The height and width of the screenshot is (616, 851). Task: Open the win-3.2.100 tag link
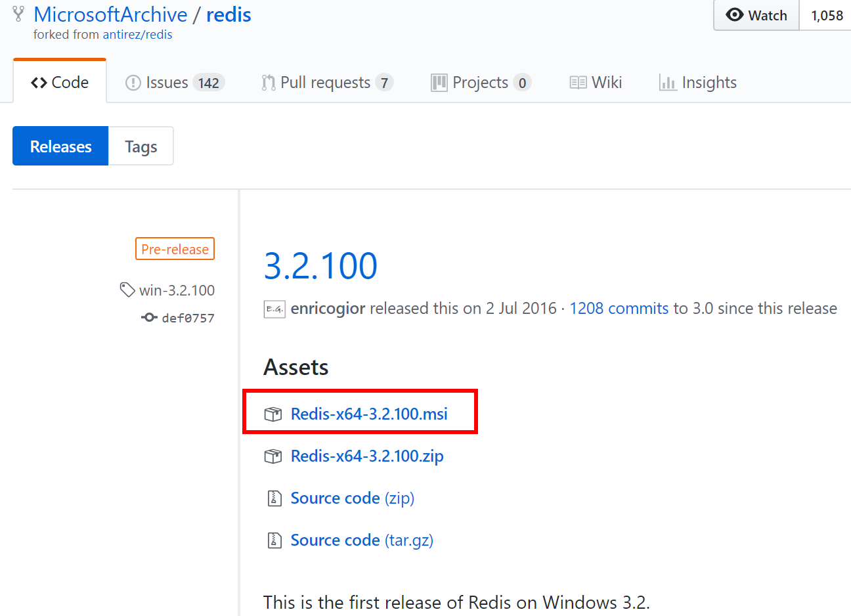tap(177, 290)
